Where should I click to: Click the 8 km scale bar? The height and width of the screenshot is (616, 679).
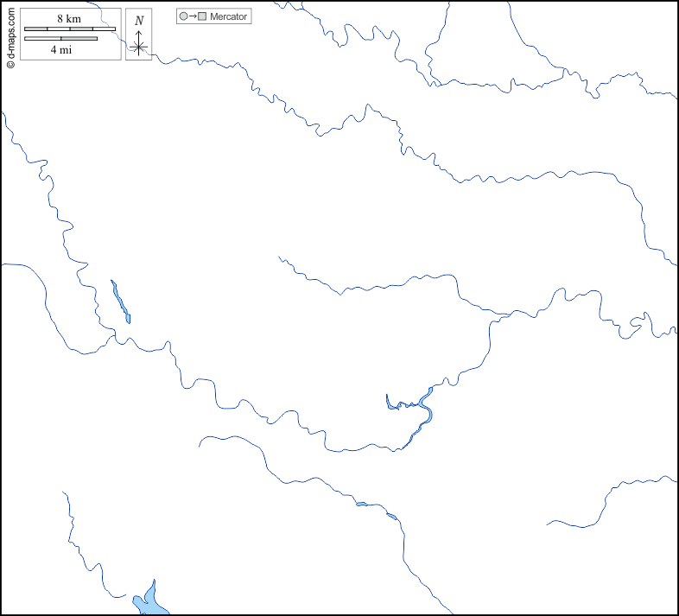coord(70,29)
